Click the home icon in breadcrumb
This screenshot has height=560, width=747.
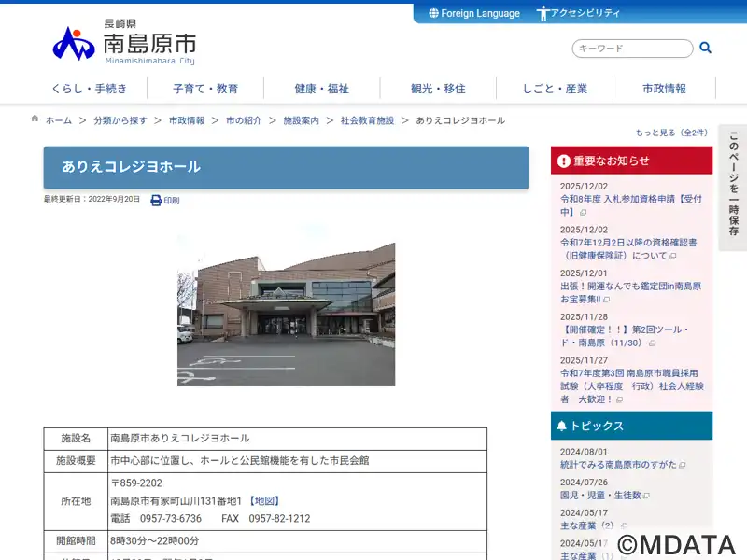(x=35, y=119)
